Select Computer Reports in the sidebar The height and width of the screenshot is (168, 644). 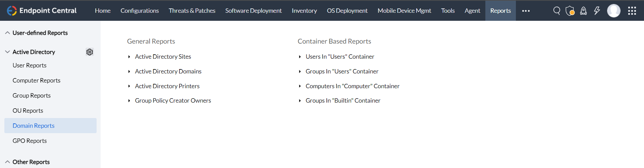pyautogui.click(x=36, y=80)
